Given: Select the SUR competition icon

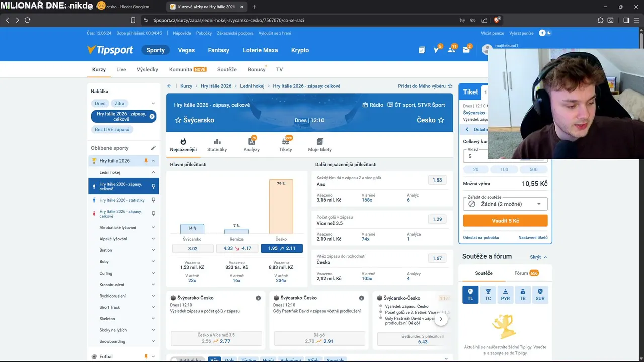Looking at the screenshot, I should (x=540, y=294).
